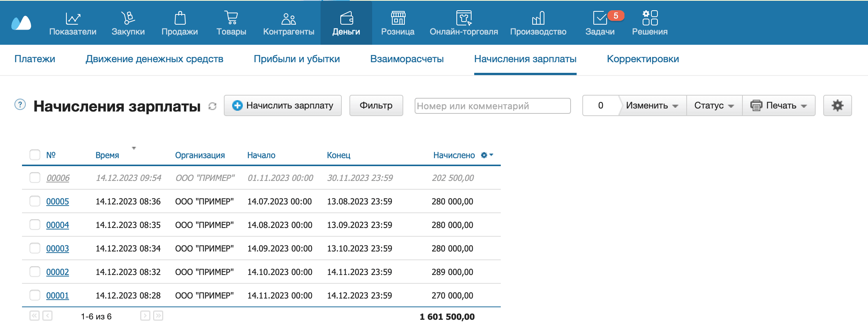Click the Начислить зарплату button

coord(283,105)
